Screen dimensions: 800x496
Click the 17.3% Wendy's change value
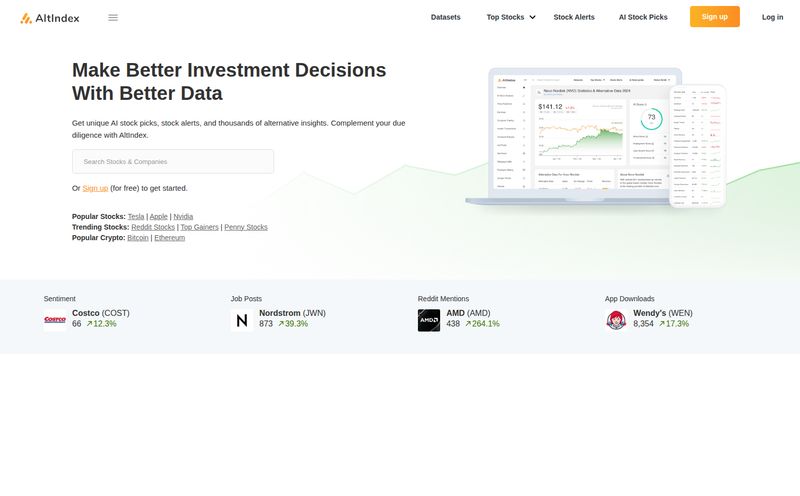pyautogui.click(x=673, y=324)
